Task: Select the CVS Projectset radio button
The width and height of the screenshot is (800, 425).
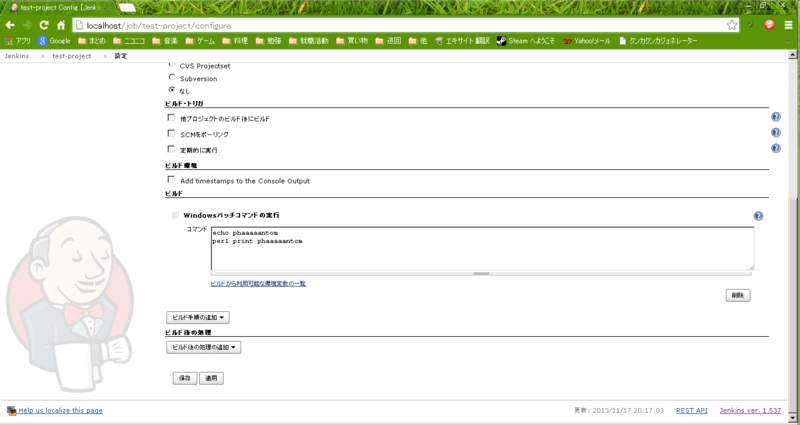Action: tap(171, 64)
